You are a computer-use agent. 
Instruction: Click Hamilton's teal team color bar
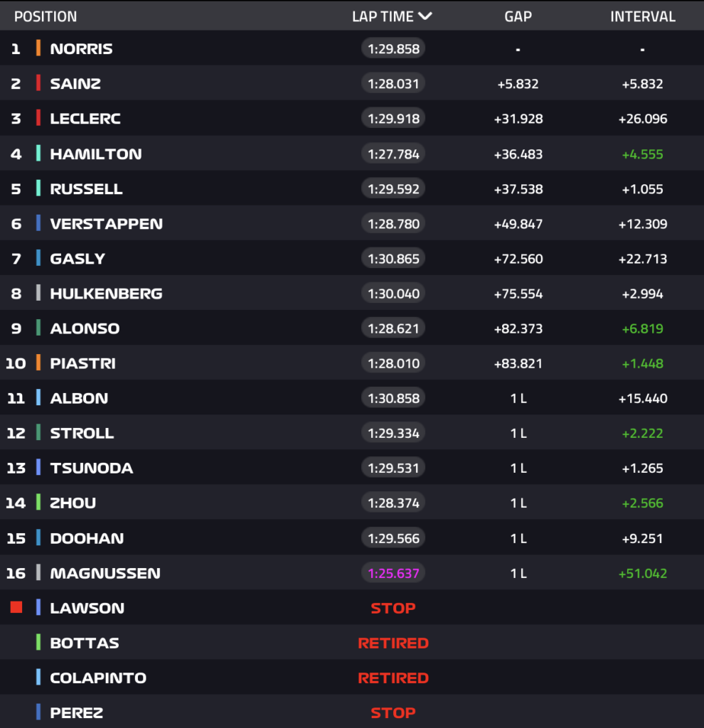pyautogui.click(x=38, y=154)
